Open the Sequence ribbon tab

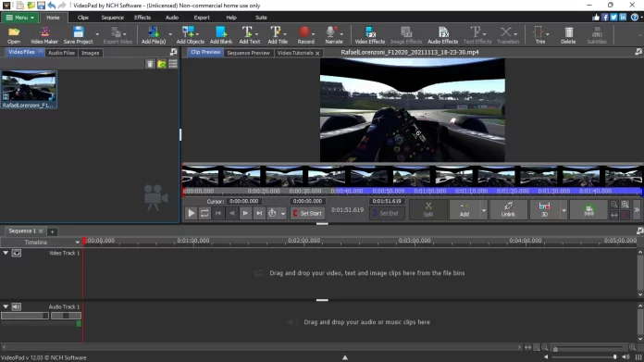pos(112,18)
